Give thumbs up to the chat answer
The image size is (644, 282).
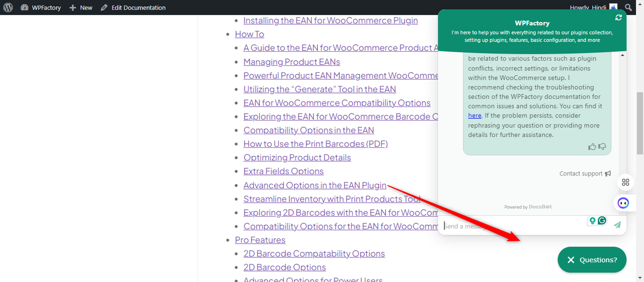592,147
